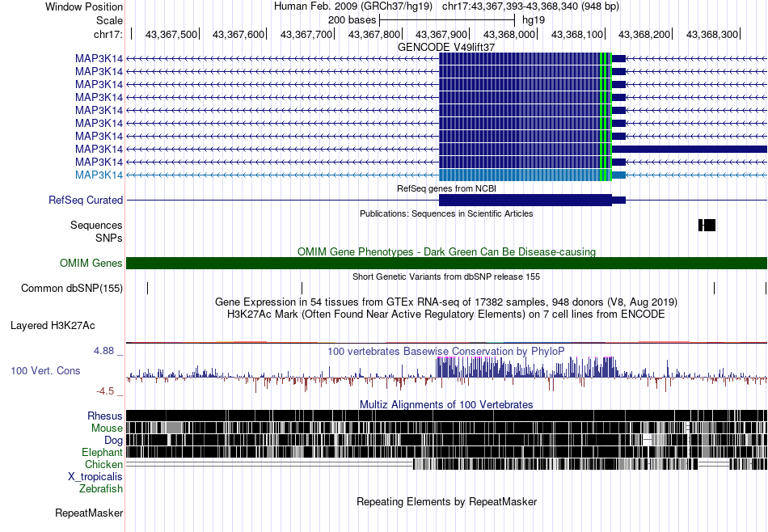Click ruler position label 43,368,300
Screen dimensions: 768x532
click(711, 34)
